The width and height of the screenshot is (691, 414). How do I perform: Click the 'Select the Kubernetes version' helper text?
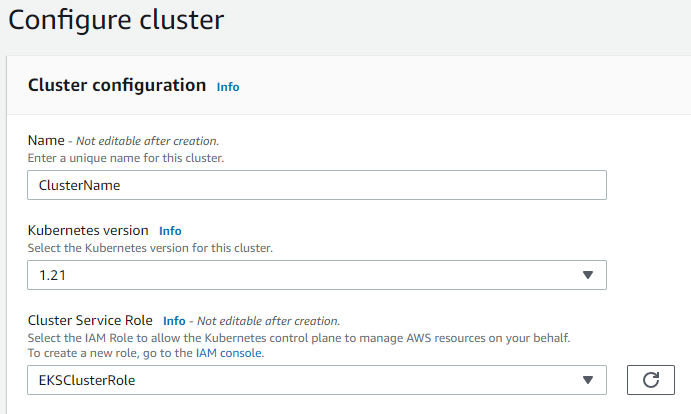pyautogui.click(x=150, y=248)
